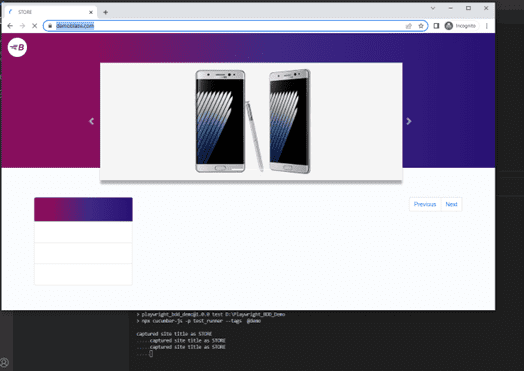Click the Next pagination button

click(451, 204)
